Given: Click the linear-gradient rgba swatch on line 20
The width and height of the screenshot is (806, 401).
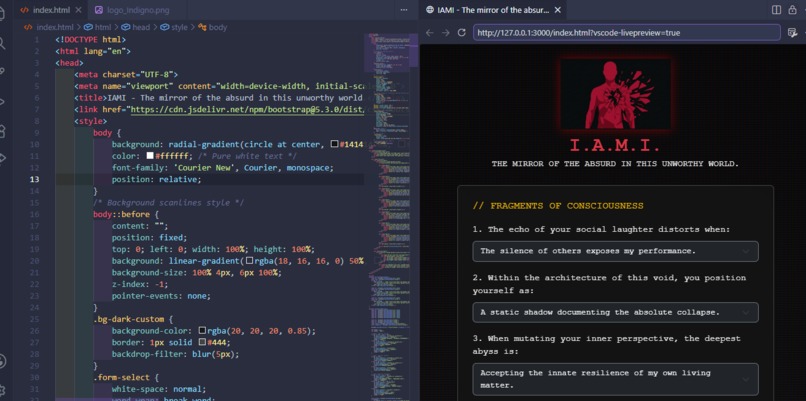Looking at the screenshot, I should click(249, 261).
